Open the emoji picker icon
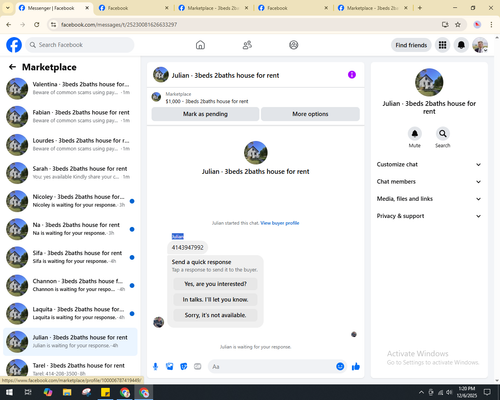The height and width of the screenshot is (400, 500). [340, 367]
